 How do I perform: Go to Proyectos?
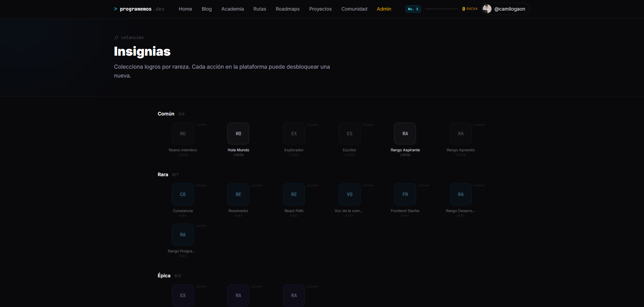(x=320, y=9)
